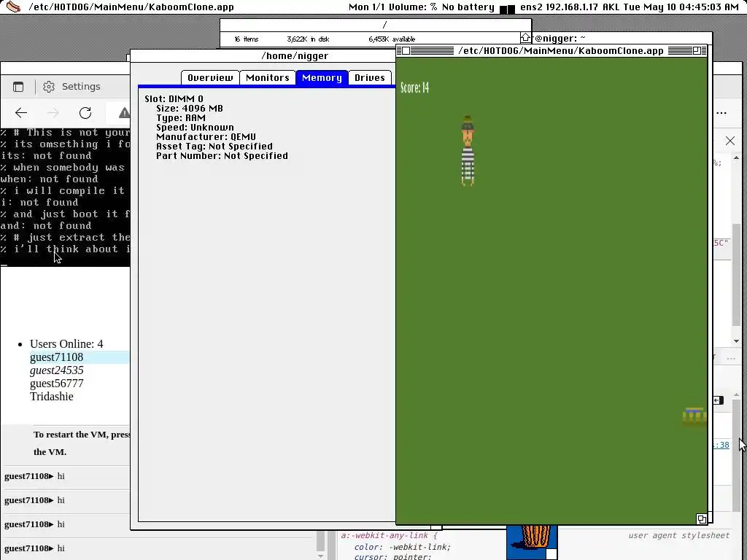The width and height of the screenshot is (747, 560).
Task: Click the '16 items' count in the file window
Action: click(x=247, y=39)
